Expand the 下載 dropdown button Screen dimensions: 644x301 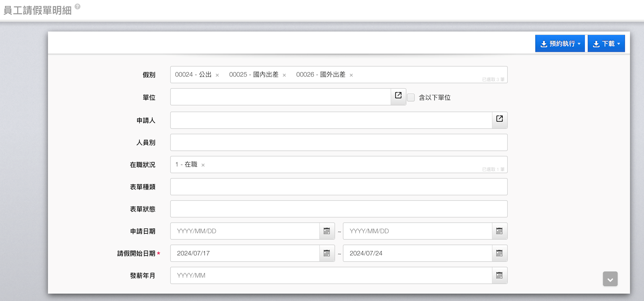coord(606,44)
